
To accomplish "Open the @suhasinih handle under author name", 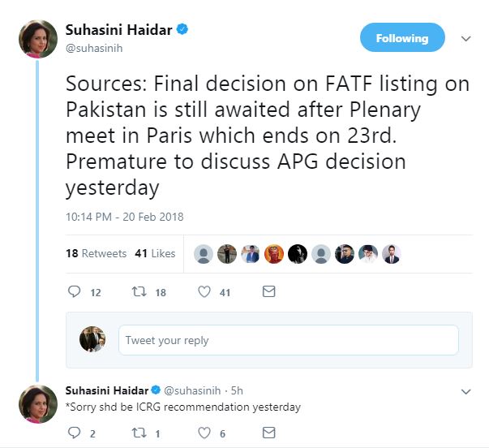I will [x=95, y=48].
